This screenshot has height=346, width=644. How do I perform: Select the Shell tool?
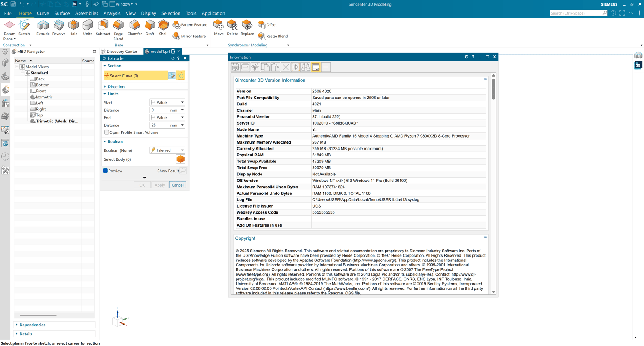coord(163,28)
